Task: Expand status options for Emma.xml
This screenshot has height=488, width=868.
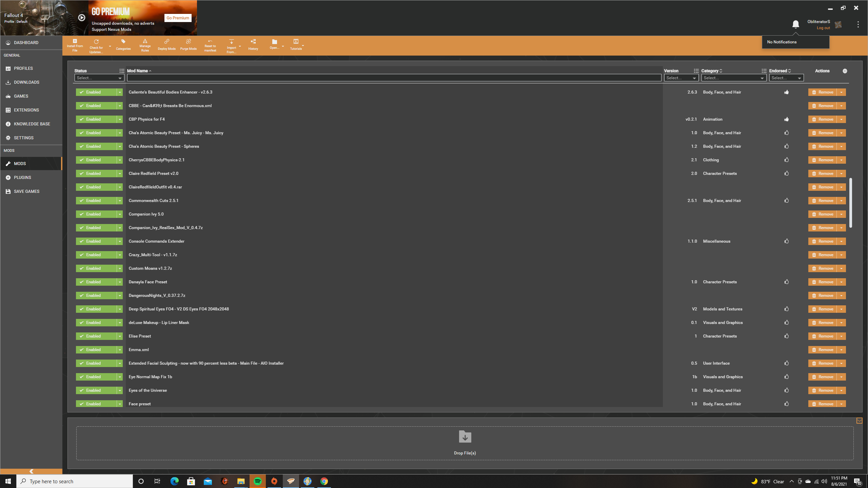Action: coord(120,350)
